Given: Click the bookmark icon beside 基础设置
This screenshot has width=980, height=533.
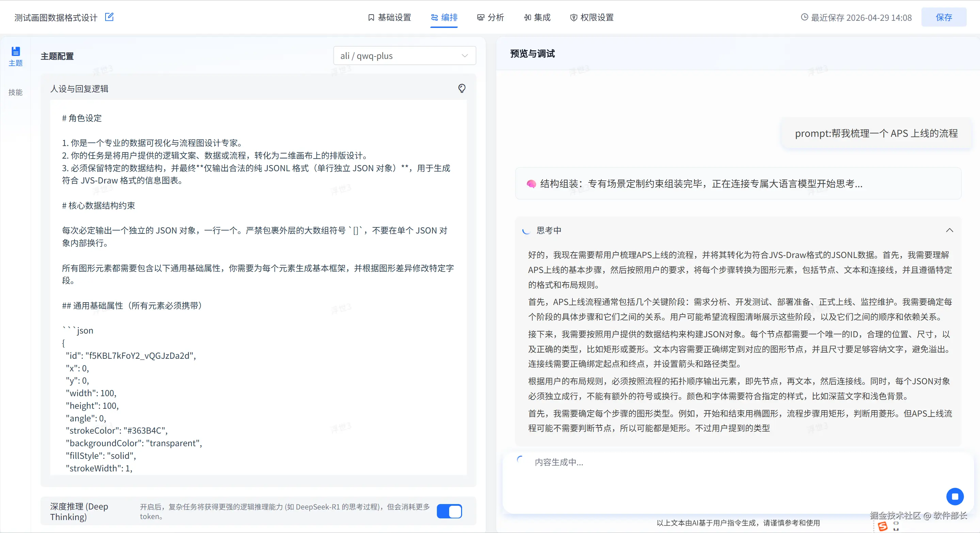Looking at the screenshot, I should pos(371,17).
